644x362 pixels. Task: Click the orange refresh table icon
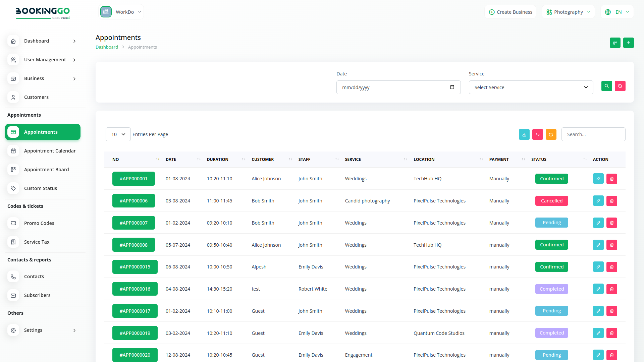551,134
